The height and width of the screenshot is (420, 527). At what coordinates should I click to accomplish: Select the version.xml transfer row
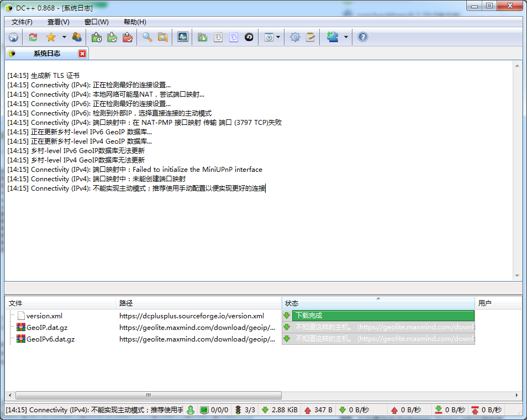coord(44,316)
